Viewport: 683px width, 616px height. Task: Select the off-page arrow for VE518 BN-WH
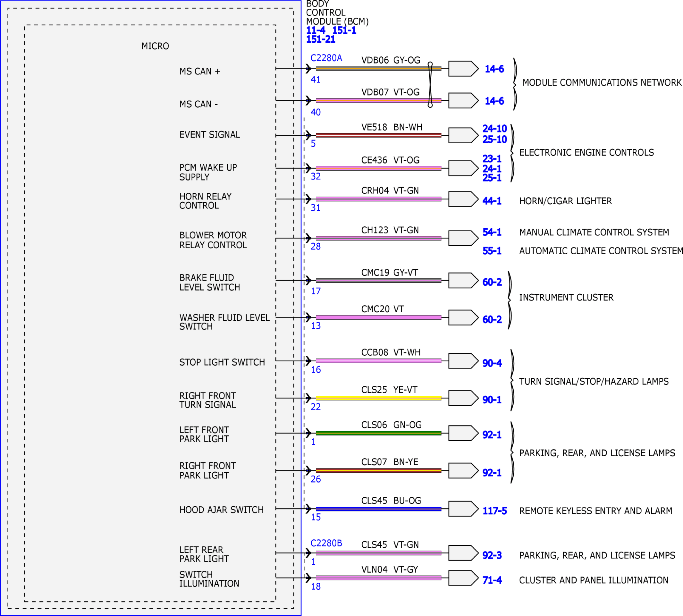tap(463, 135)
